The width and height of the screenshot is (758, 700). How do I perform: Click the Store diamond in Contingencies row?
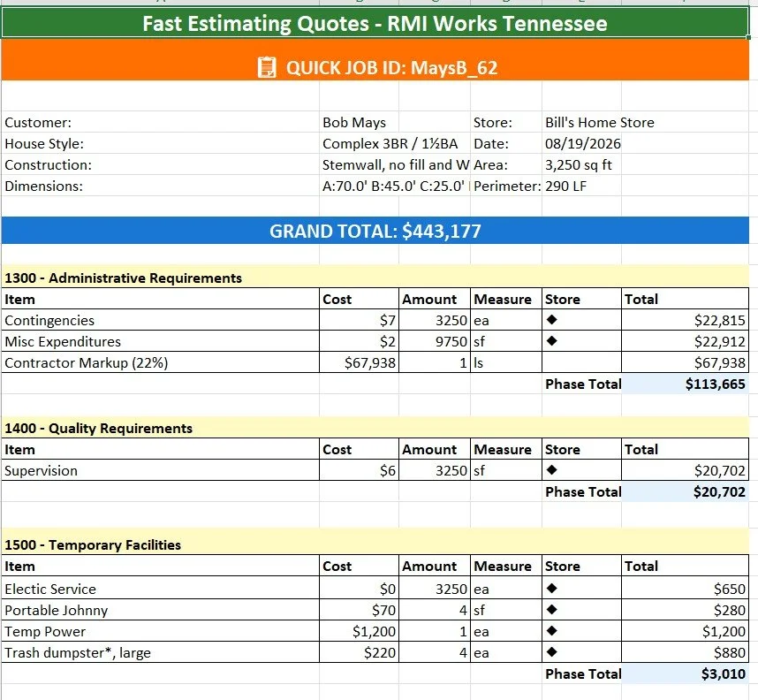551,319
